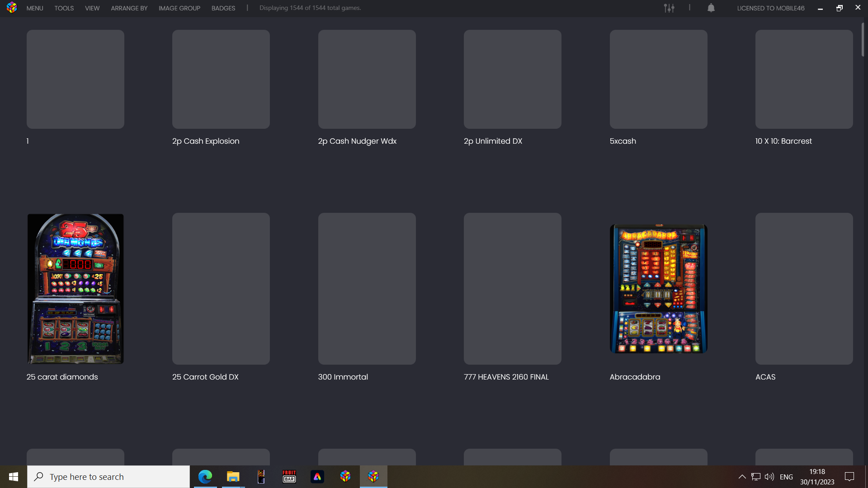868x488 pixels.
Task: Select 10 X 10: Barcrest placeholder cover
Action: 804,79
